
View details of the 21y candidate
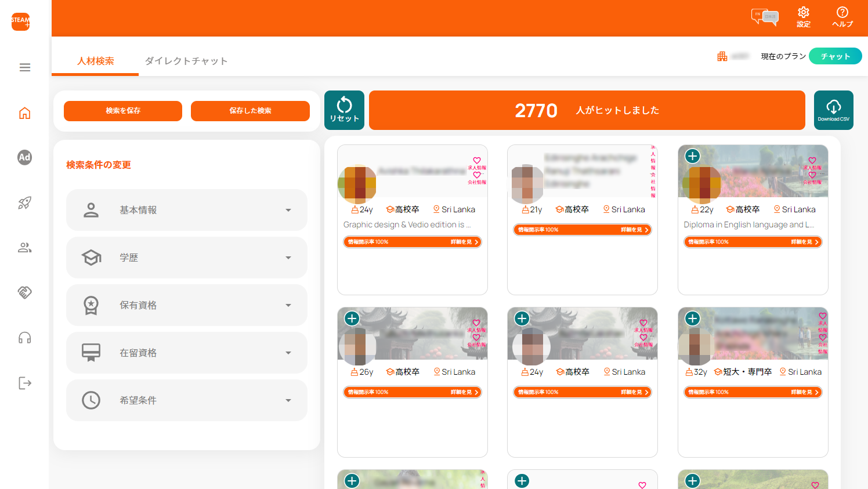pos(583,230)
